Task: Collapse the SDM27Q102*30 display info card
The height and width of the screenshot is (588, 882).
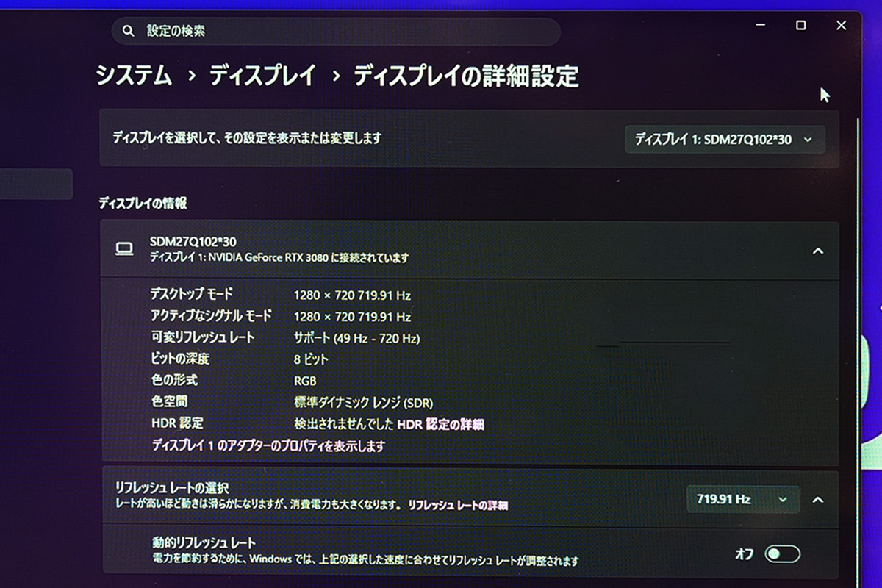Action: coord(817,251)
